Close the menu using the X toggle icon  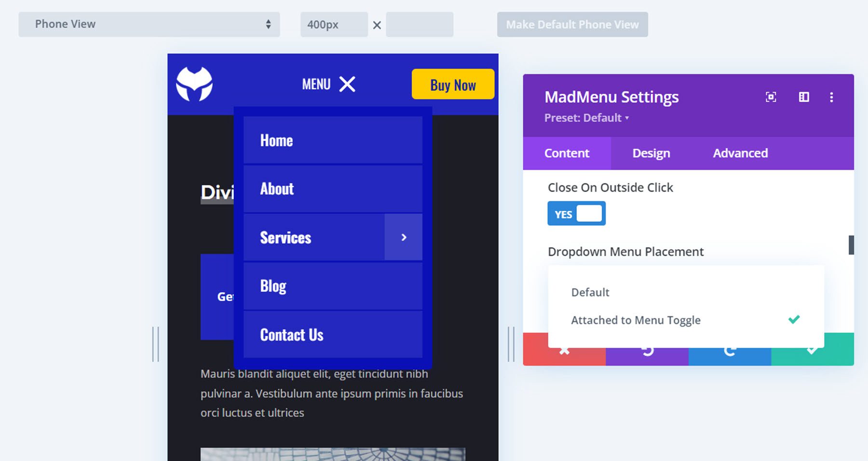pyautogui.click(x=347, y=84)
